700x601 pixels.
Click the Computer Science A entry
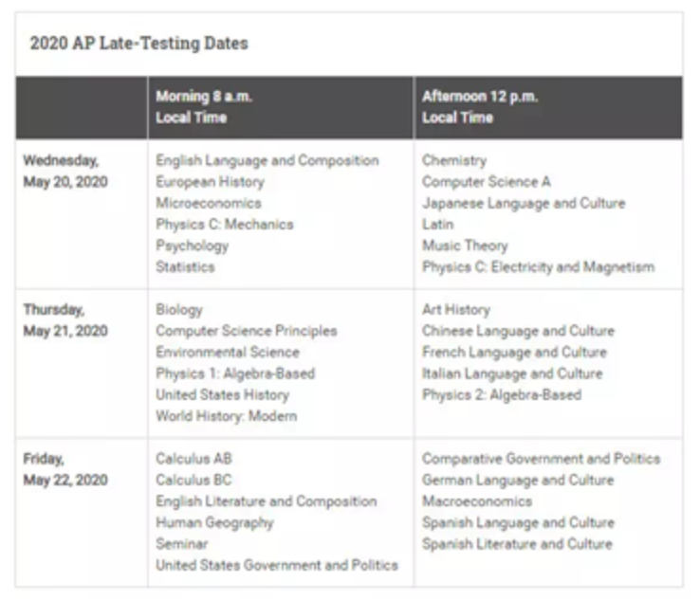[486, 182]
